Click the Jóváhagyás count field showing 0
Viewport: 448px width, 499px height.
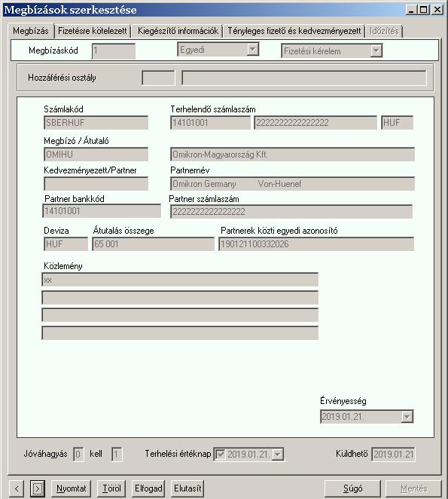pos(78,454)
